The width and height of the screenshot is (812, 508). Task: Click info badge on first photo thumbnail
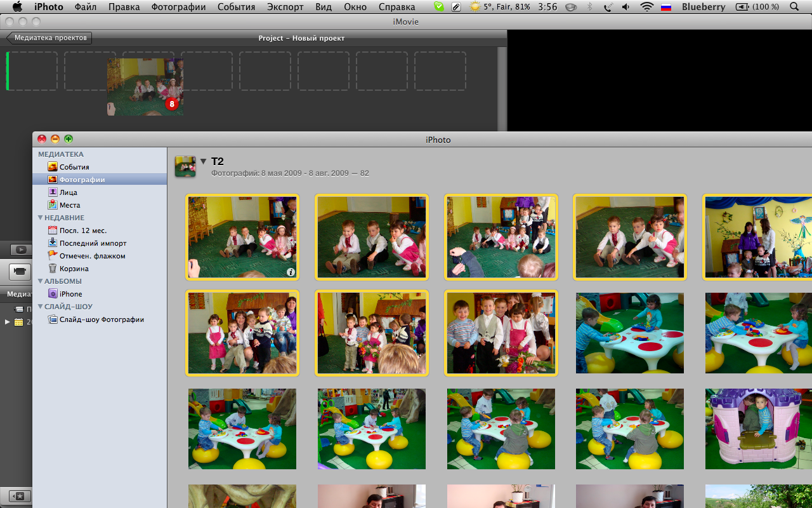[291, 272]
